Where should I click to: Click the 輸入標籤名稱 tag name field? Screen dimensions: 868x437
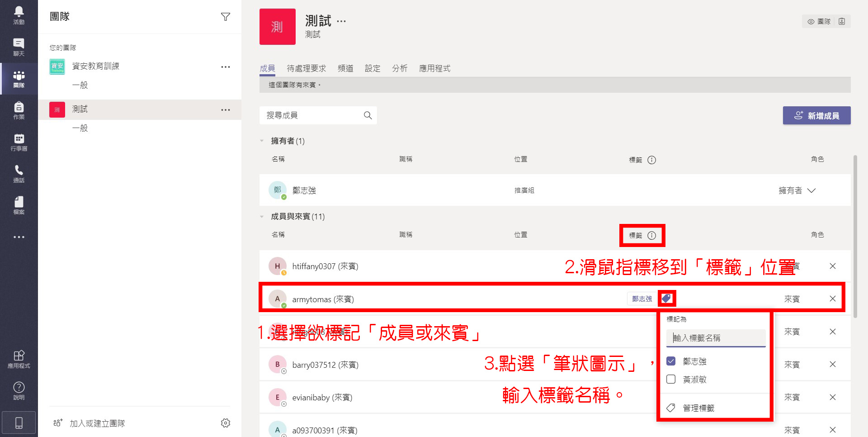[716, 338]
